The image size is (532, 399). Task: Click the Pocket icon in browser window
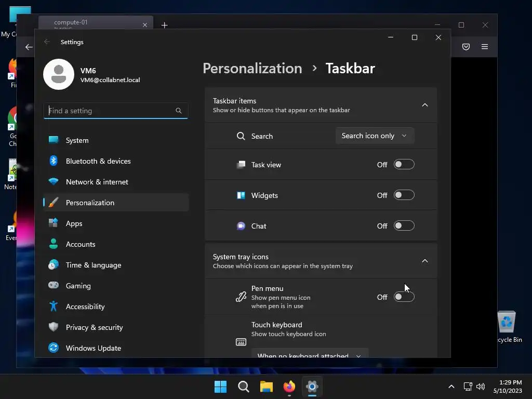pos(466,46)
